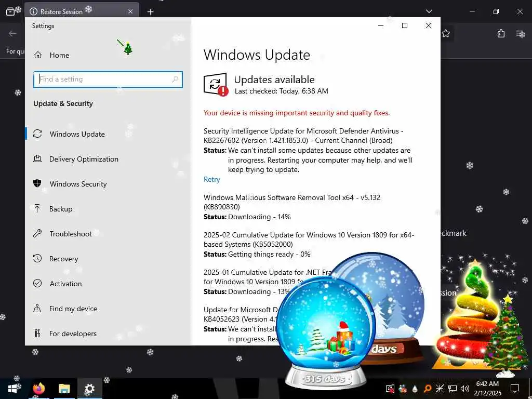The image size is (532, 399).
Task: Maximize the Settings window
Action: click(x=404, y=25)
